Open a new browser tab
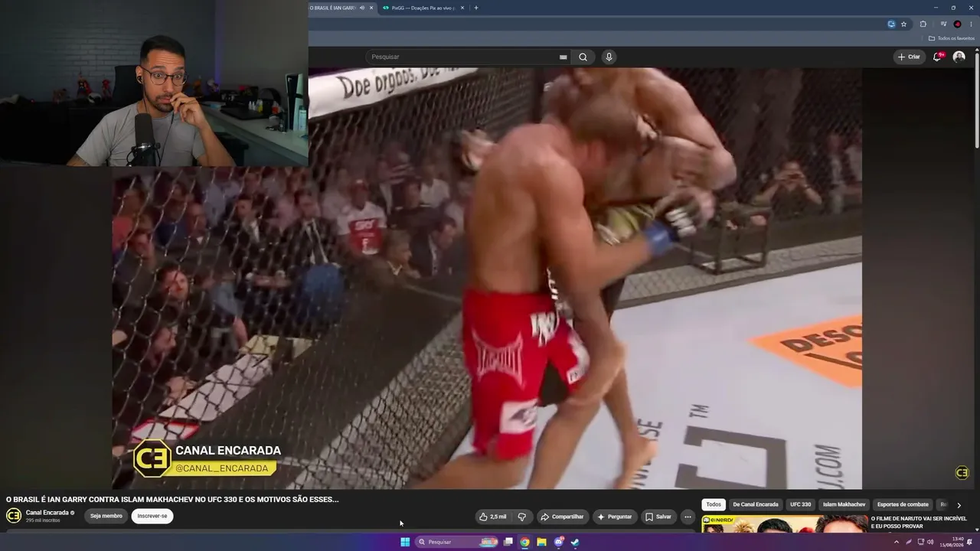980x551 pixels. click(476, 8)
